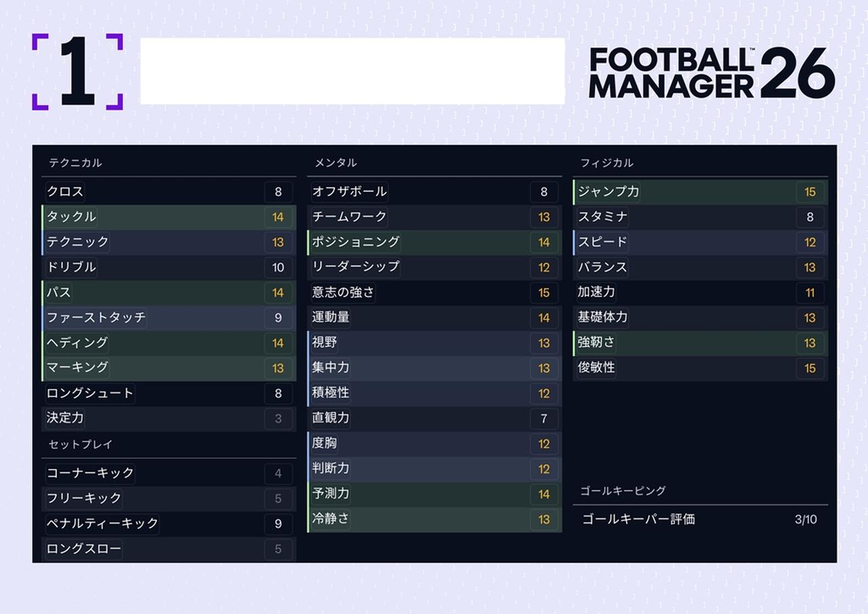Click the Football Manager 26 logo
The width and height of the screenshot is (868, 614).
(711, 73)
